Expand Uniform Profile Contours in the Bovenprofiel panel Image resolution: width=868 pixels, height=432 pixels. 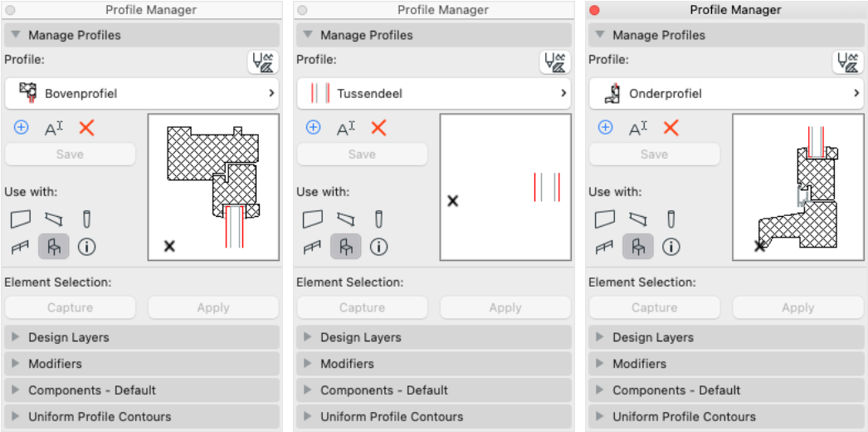coord(142,416)
